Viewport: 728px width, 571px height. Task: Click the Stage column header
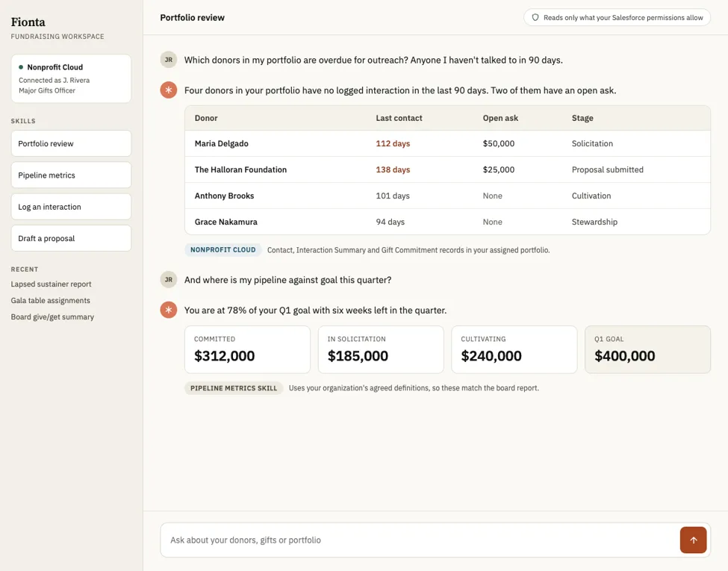pos(582,118)
